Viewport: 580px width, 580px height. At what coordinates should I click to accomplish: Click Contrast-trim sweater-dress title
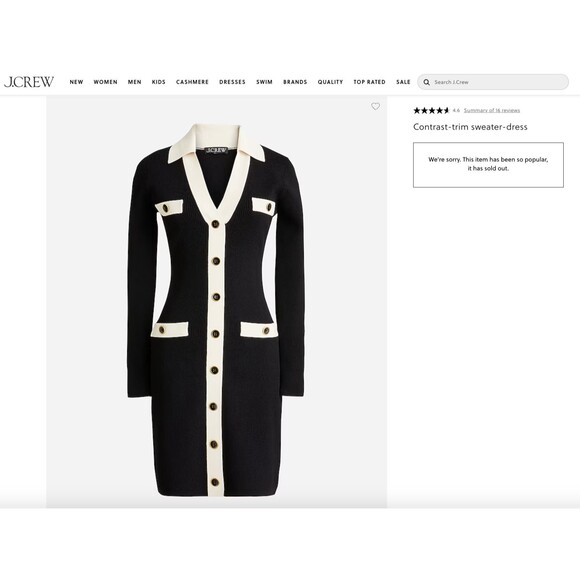pyautogui.click(x=470, y=127)
